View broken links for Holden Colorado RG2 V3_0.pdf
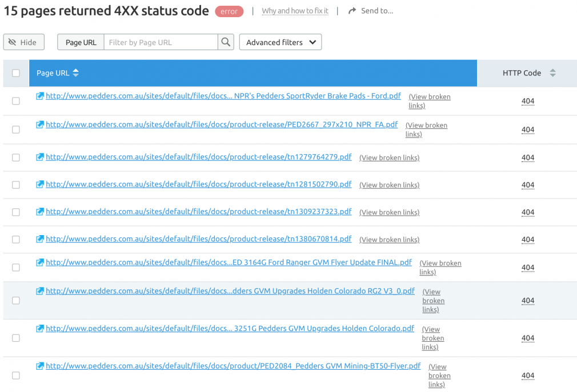577x392 pixels. pos(434,301)
